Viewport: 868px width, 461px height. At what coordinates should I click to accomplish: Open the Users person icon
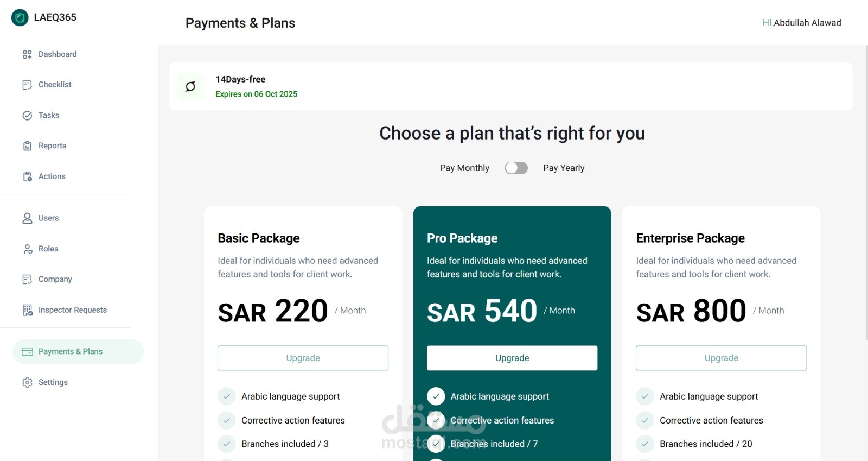(x=27, y=218)
